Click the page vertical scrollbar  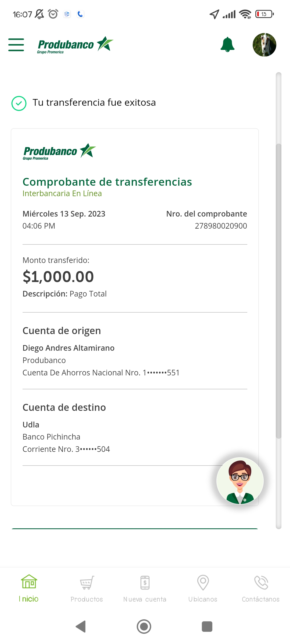click(278, 290)
